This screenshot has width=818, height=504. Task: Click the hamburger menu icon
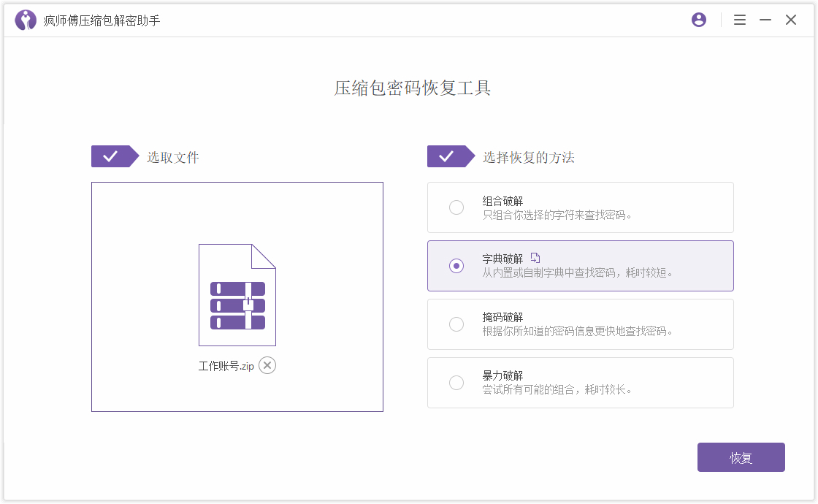pyautogui.click(x=740, y=20)
